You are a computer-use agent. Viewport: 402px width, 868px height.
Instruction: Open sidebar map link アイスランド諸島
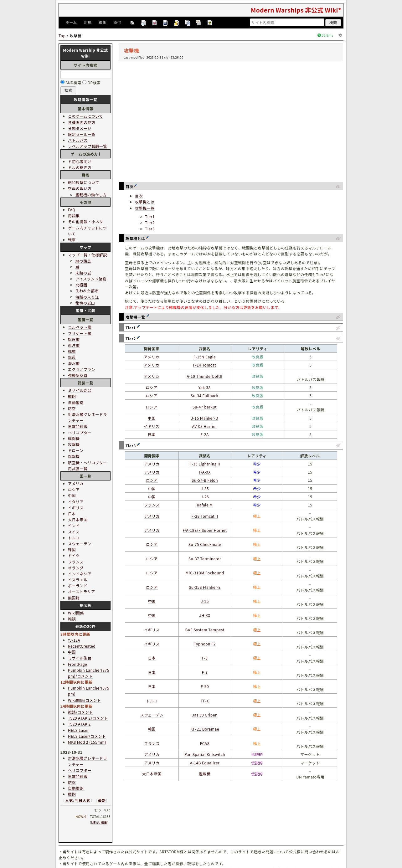(x=91, y=279)
